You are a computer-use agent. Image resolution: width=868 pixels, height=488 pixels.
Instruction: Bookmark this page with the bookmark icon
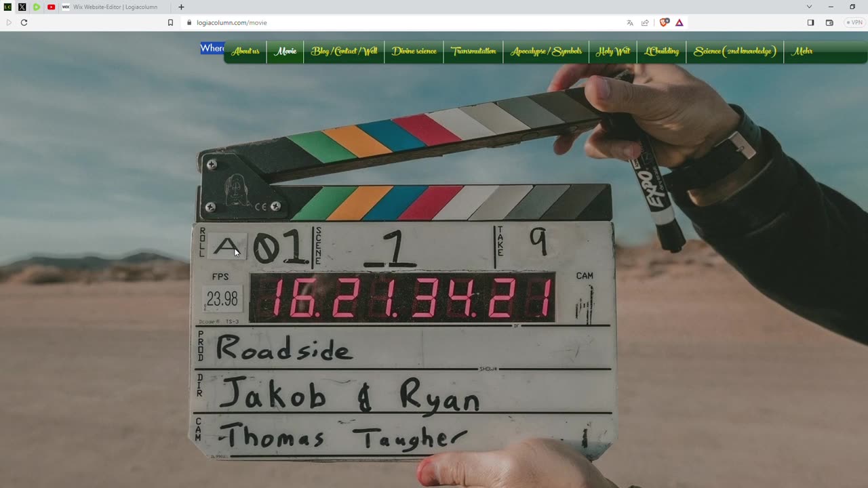(x=170, y=22)
